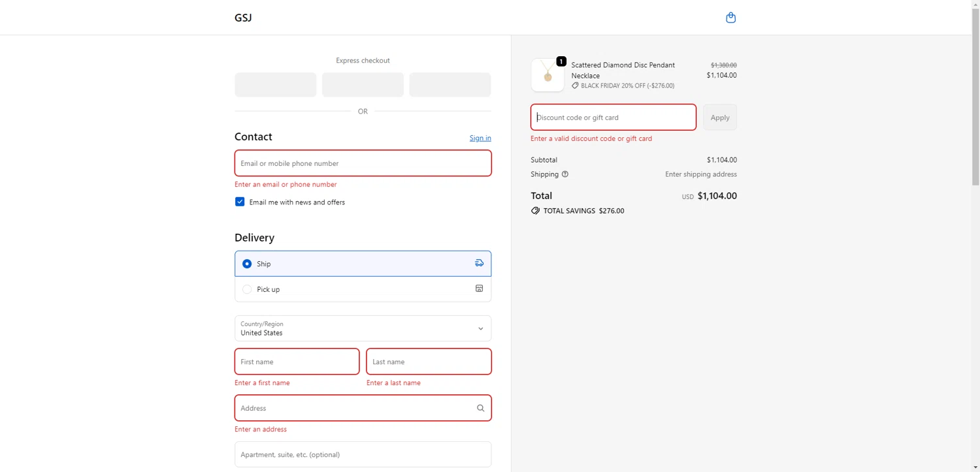Click the first express checkout button
Viewport: 980px width, 472px height.
(276, 85)
